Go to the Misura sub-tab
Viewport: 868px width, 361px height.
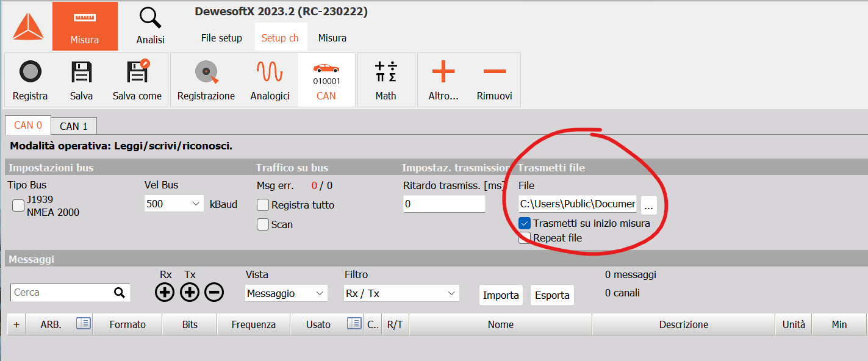tap(332, 38)
